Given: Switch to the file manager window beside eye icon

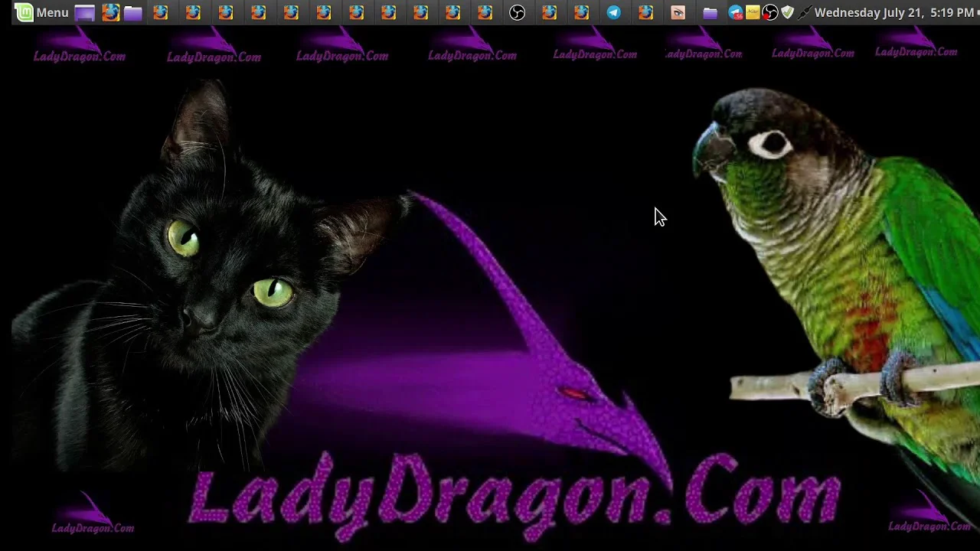Looking at the screenshot, I should pyautogui.click(x=710, y=12).
